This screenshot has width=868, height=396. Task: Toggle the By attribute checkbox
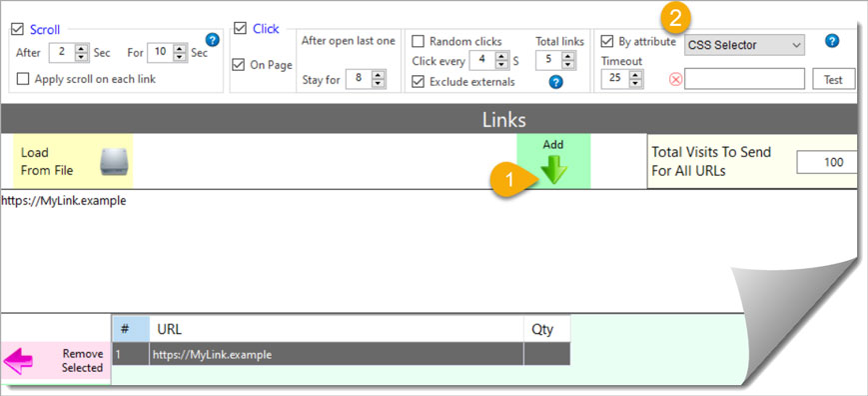[607, 42]
